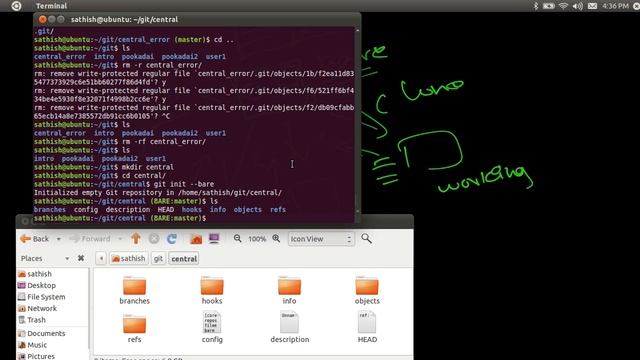Select the branches folder
The image size is (640, 360).
click(x=134, y=290)
